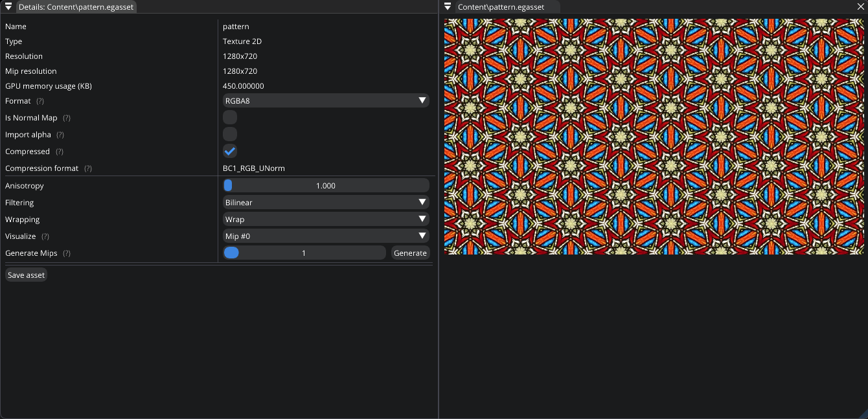Close the pattern.egasset preview window
This screenshot has height=419, width=868.
[860, 6]
